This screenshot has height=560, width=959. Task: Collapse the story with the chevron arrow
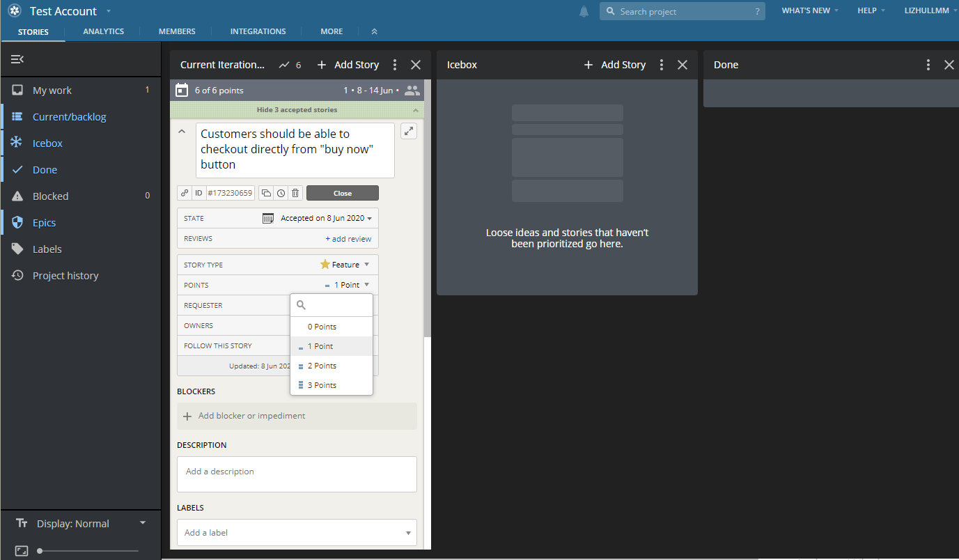pyautogui.click(x=182, y=131)
